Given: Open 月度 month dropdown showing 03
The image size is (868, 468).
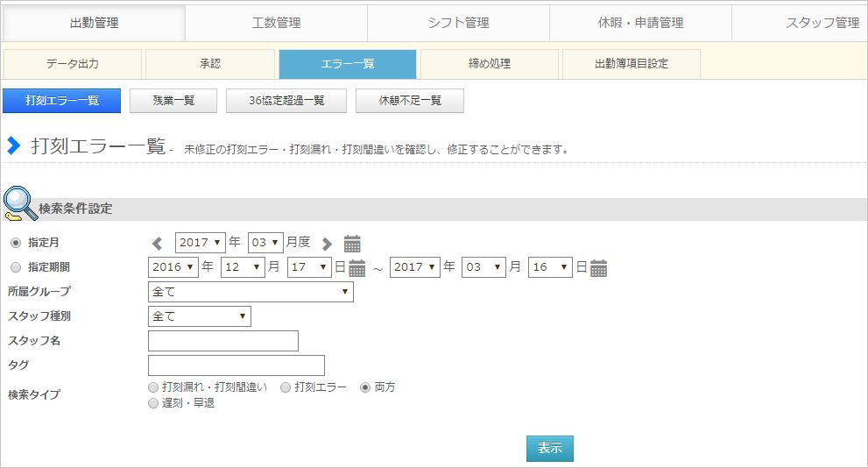Looking at the screenshot, I should (x=265, y=243).
